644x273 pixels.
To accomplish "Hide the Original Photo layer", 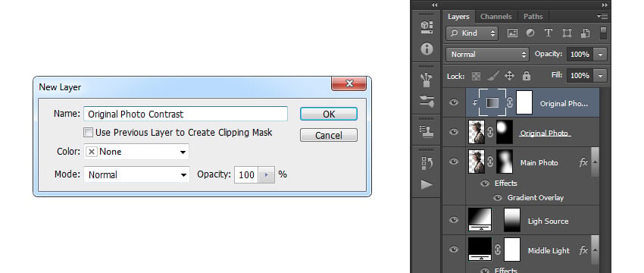I will click(x=454, y=132).
